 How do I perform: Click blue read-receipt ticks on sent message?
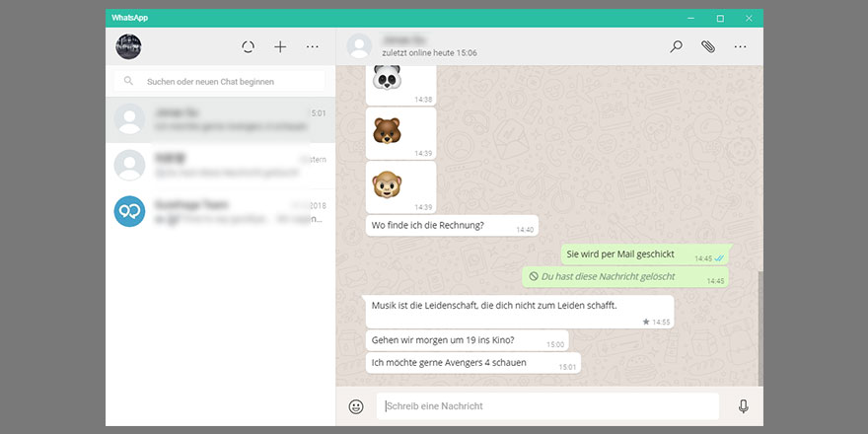click(719, 258)
